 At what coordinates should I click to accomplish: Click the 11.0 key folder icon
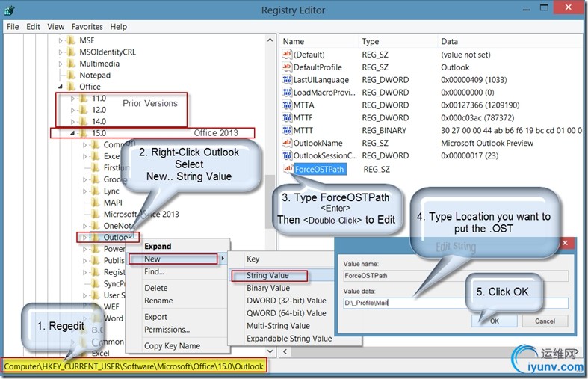pos(83,99)
